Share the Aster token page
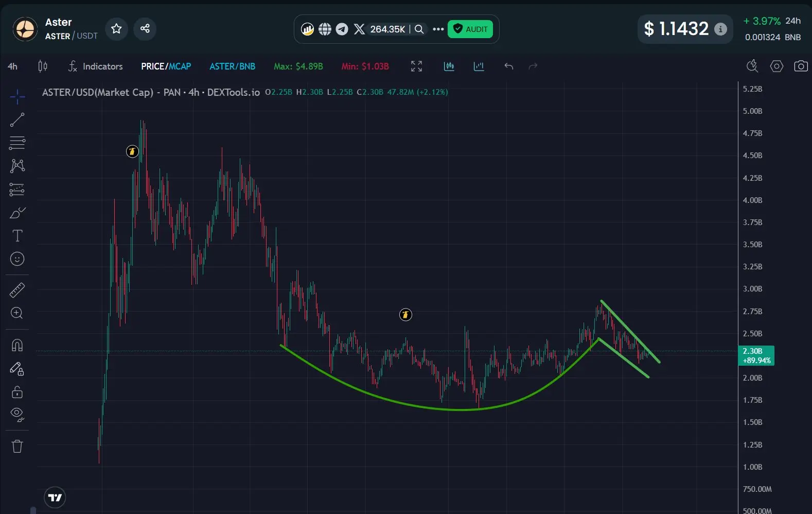Viewport: 812px width, 514px height. coord(145,28)
